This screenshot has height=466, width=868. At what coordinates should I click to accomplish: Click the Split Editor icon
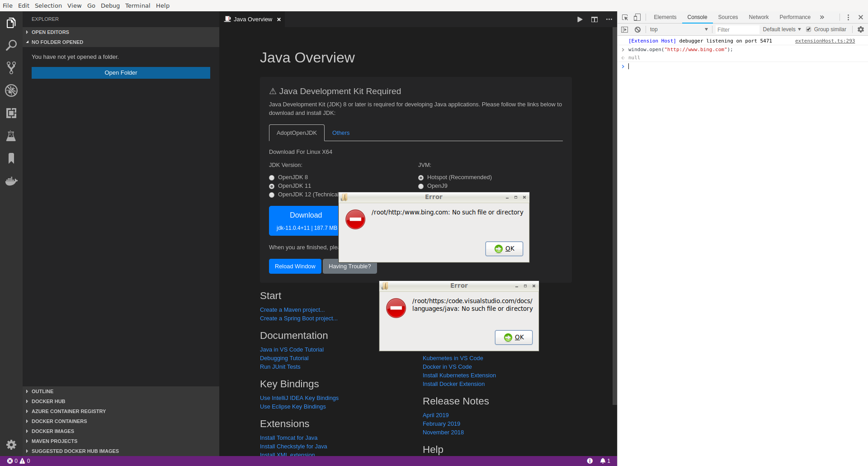(x=594, y=19)
